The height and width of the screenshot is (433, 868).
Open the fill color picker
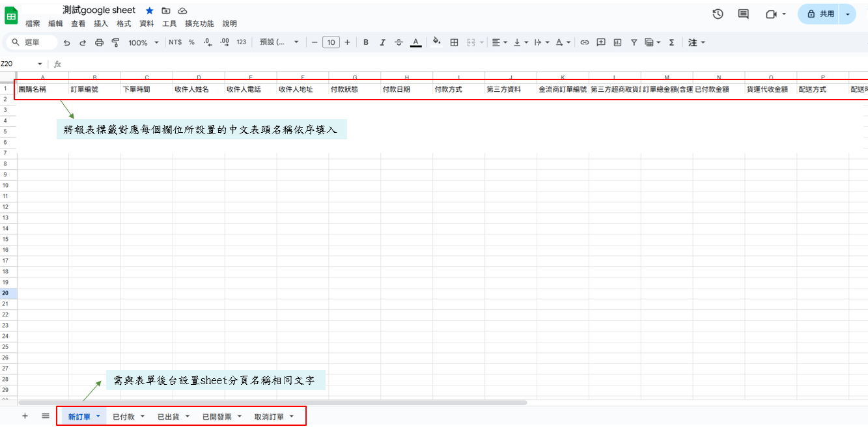[436, 42]
